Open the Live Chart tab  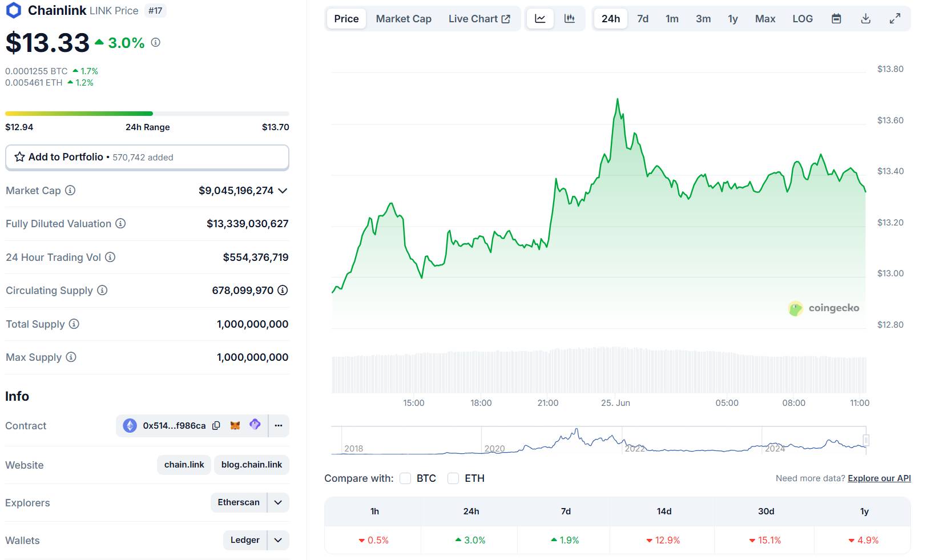(x=479, y=18)
